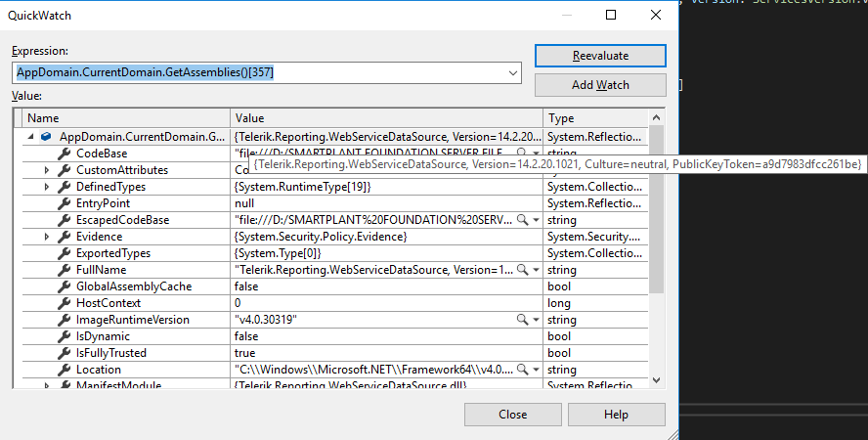Open the Expression combo box dropdown
The width and height of the screenshot is (868, 440).
(513, 73)
